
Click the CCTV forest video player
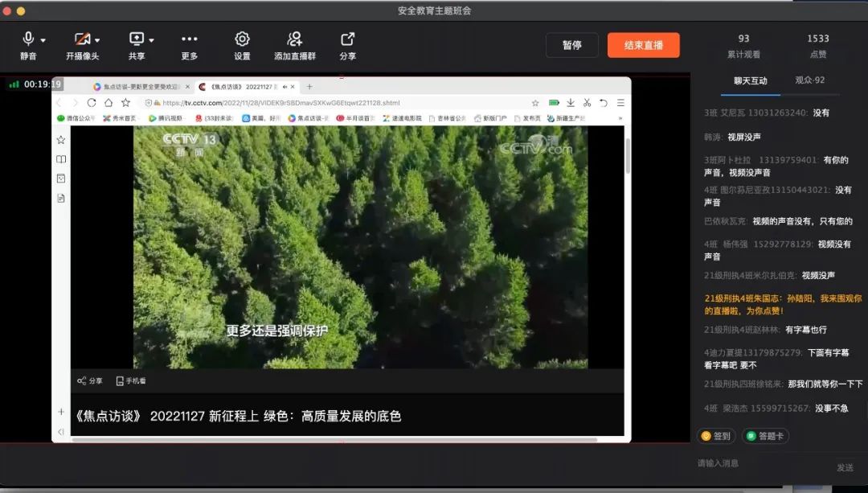pos(360,247)
